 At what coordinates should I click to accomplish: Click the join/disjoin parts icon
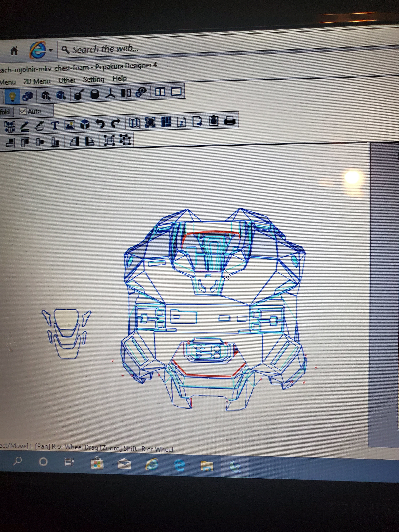pos(10,127)
